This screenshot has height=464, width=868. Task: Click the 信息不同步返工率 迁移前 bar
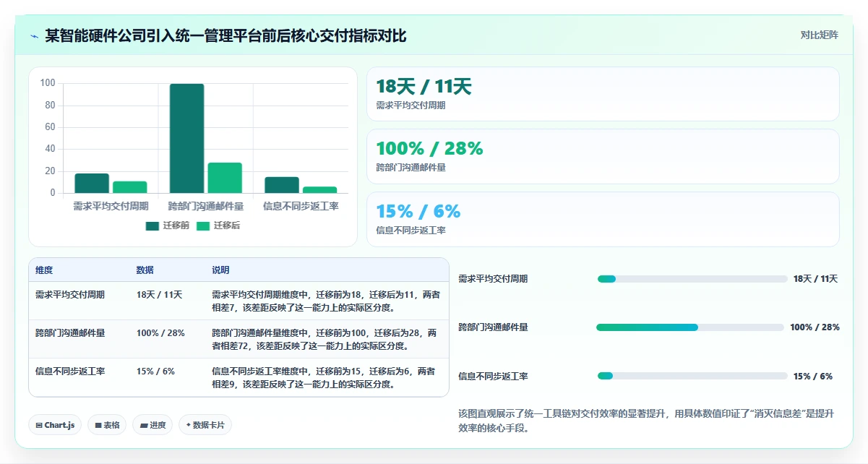coord(282,185)
